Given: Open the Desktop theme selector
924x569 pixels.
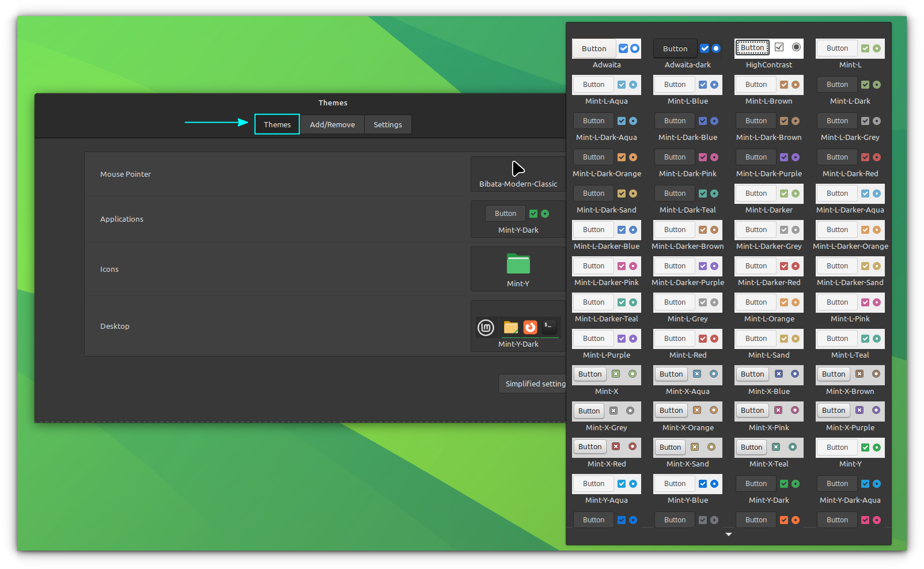Looking at the screenshot, I should (x=517, y=327).
